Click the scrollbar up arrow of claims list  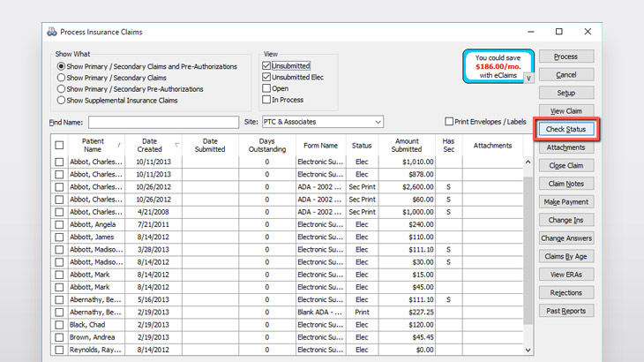(x=528, y=162)
